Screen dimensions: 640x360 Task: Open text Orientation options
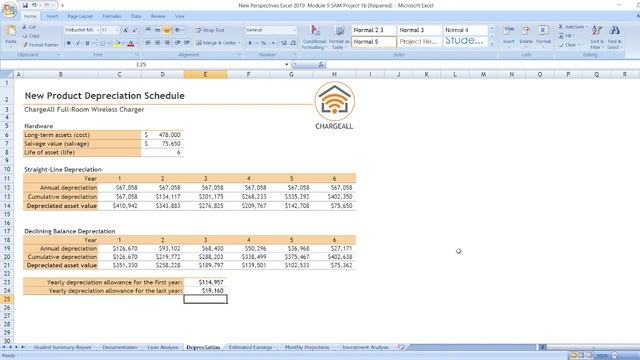pyautogui.click(x=178, y=30)
